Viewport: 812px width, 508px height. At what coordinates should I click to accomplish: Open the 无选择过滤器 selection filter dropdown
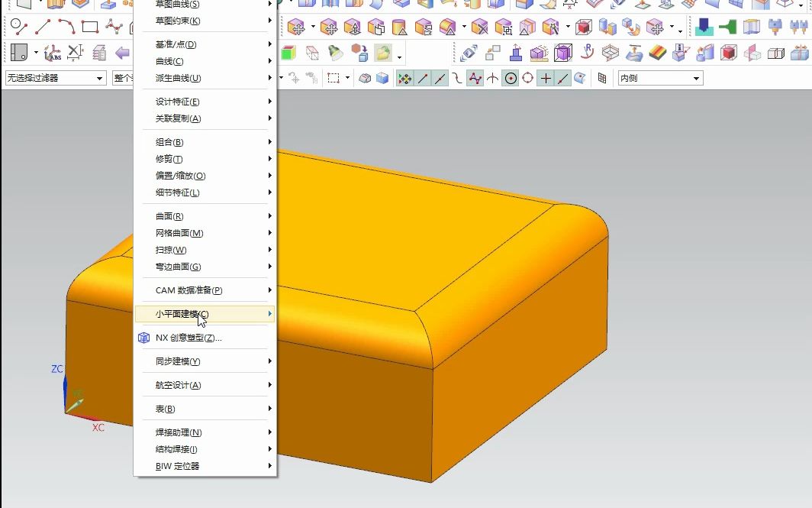pyautogui.click(x=99, y=77)
